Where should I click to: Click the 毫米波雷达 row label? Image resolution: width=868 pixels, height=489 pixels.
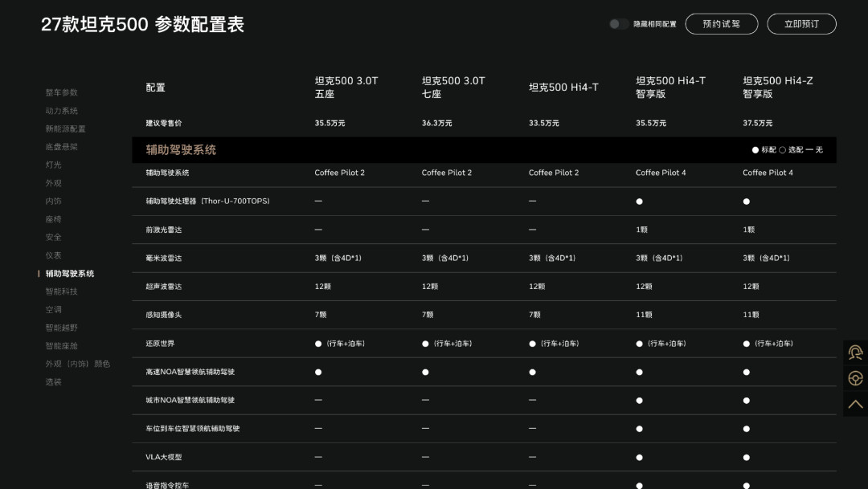coord(164,258)
